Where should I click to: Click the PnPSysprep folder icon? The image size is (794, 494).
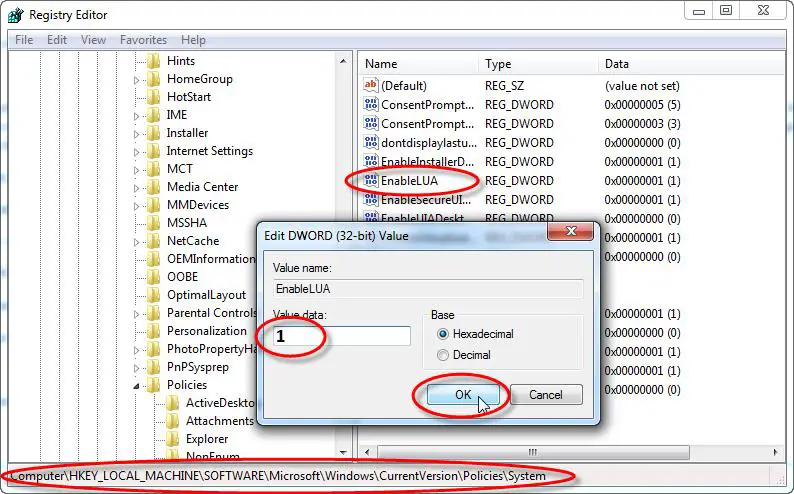(x=153, y=367)
